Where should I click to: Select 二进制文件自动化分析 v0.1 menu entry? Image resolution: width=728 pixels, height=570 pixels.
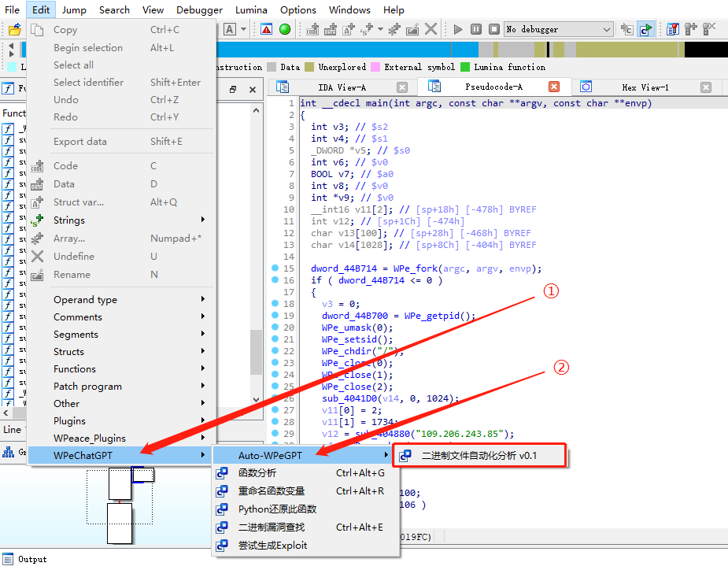pyautogui.click(x=479, y=455)
